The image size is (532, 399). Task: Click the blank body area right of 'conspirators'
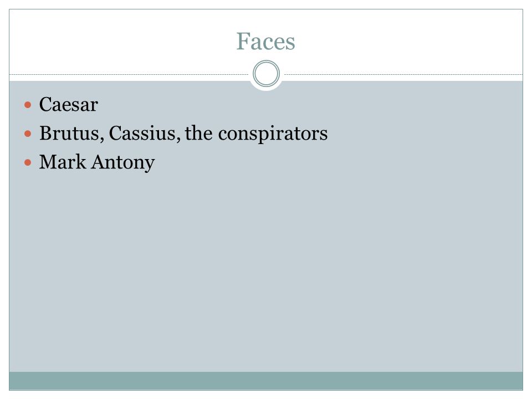(425, 134)
